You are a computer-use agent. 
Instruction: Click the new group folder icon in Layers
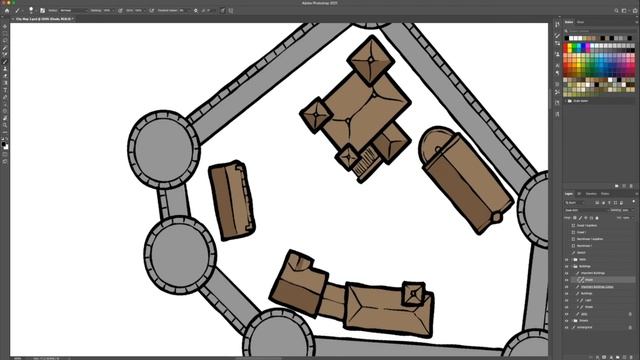click(618, 357)
